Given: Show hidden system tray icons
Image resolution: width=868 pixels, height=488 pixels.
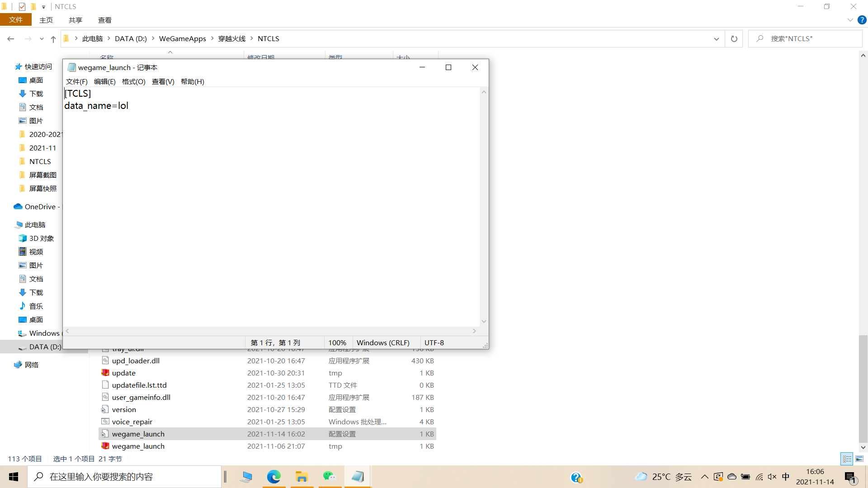Looking at the screenshot, I should click(704, 477).
